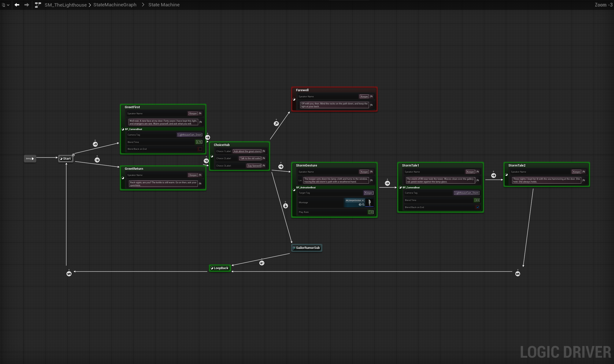
Task: Click the LighthouseCam_Greet camera tag field
Action: click(x=190, y=135)
